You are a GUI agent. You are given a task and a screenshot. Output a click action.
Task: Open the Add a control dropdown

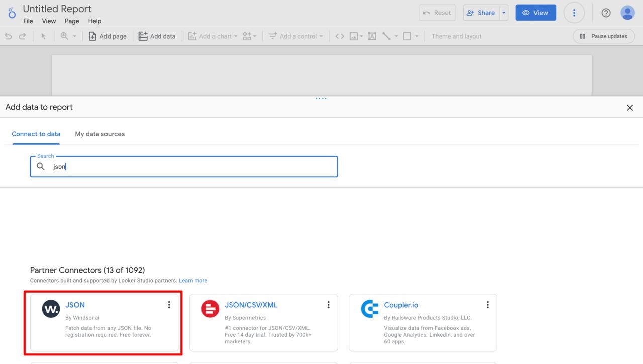click(x=296, y=36)
